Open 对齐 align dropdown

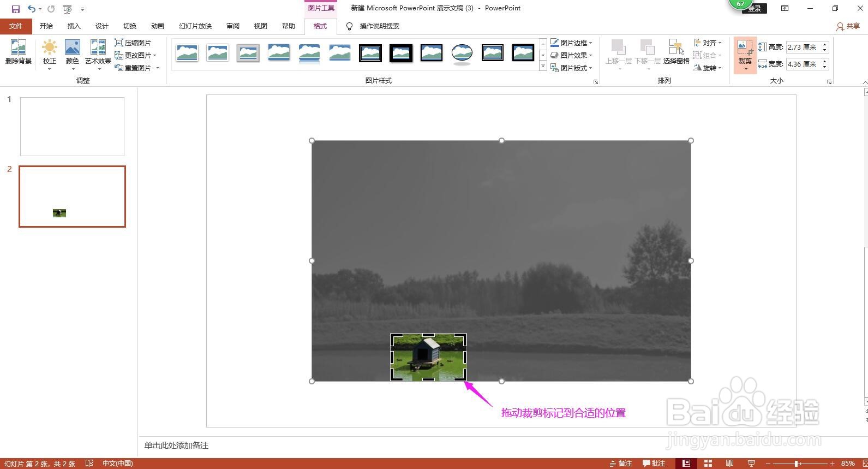[708, 43]
